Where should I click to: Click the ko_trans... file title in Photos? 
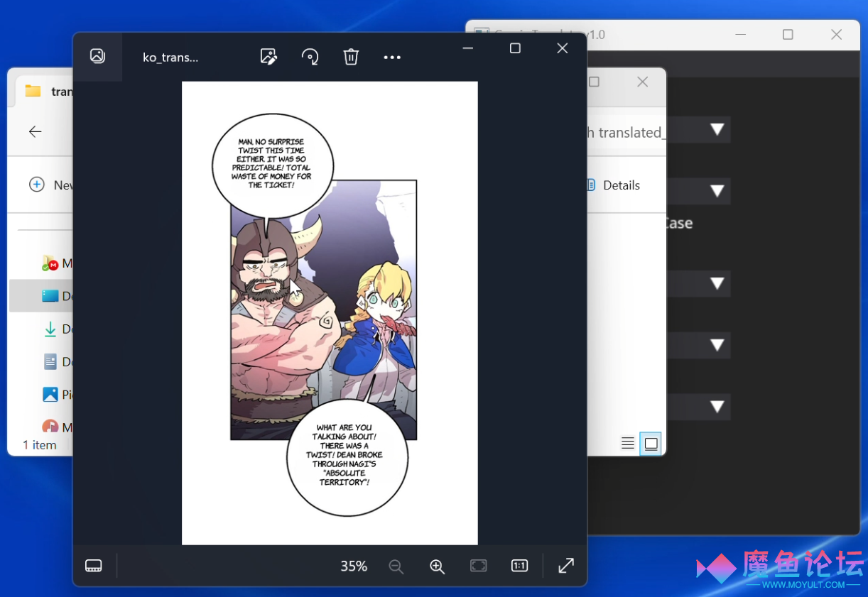point(170,57)
